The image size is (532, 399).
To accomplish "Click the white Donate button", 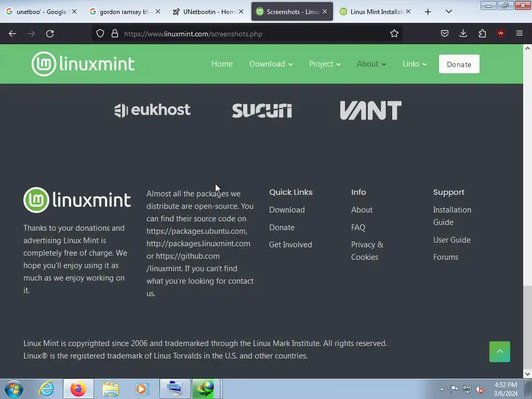I will point(459,64).
